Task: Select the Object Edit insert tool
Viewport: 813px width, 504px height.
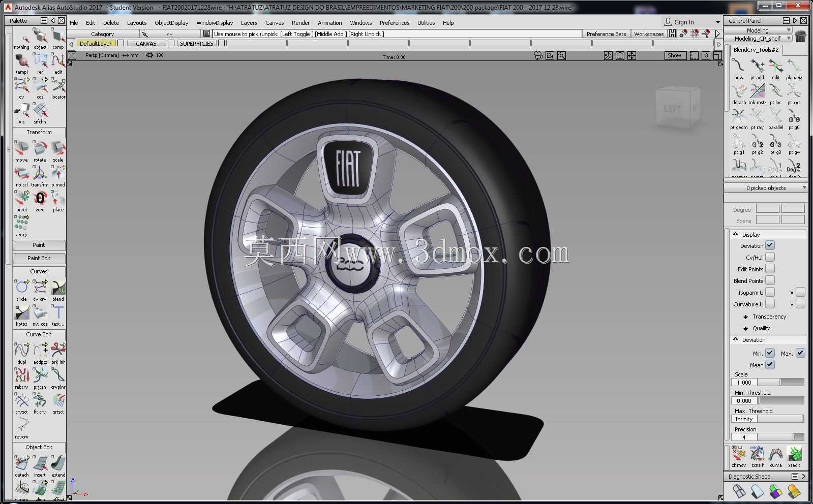Action: 40,466
